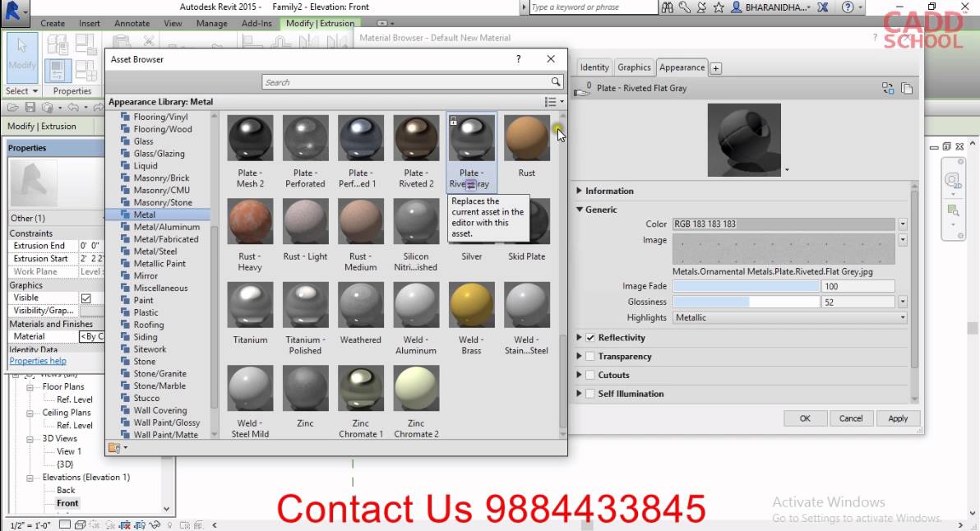Enable the Self Illumination checkbox
The width and height of the screenshot is (980, 531).
tap(590, 395)
